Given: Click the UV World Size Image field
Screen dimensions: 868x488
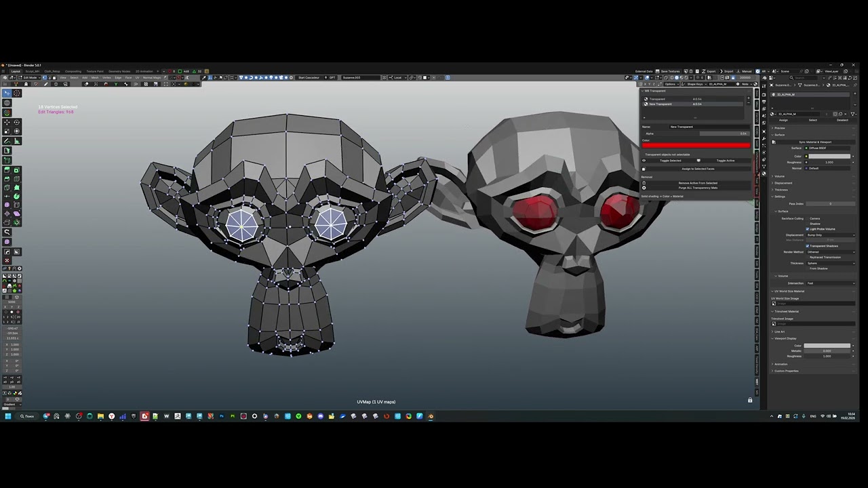Looking at the screenshot, I should pyautogui.click(x=812, y=304).
